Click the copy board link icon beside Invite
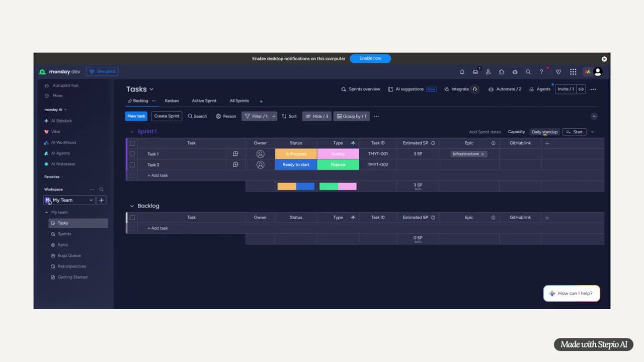 (x=581, y=89)
